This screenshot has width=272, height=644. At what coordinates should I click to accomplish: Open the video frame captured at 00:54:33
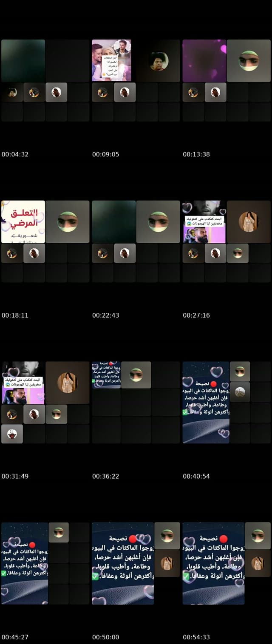coord(227,563)
